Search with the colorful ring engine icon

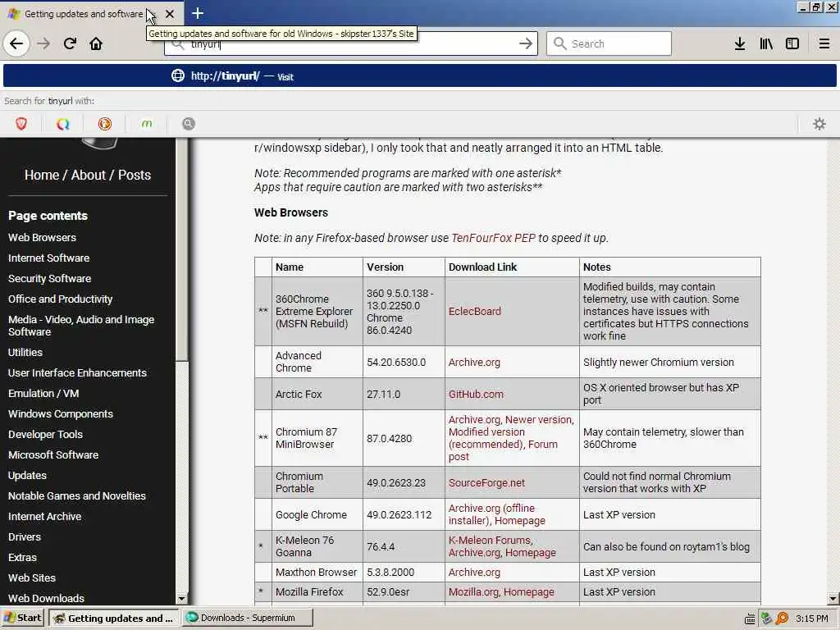[x=63, y=125]
